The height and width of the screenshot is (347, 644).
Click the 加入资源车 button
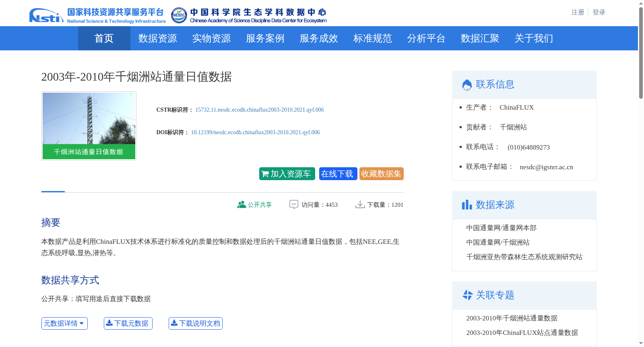click(x=287, y=174)
